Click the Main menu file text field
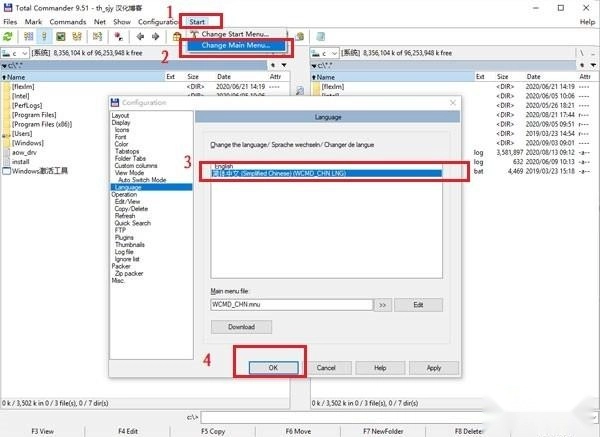This screenshot has height=437, width=600. (x=290, y=304)
